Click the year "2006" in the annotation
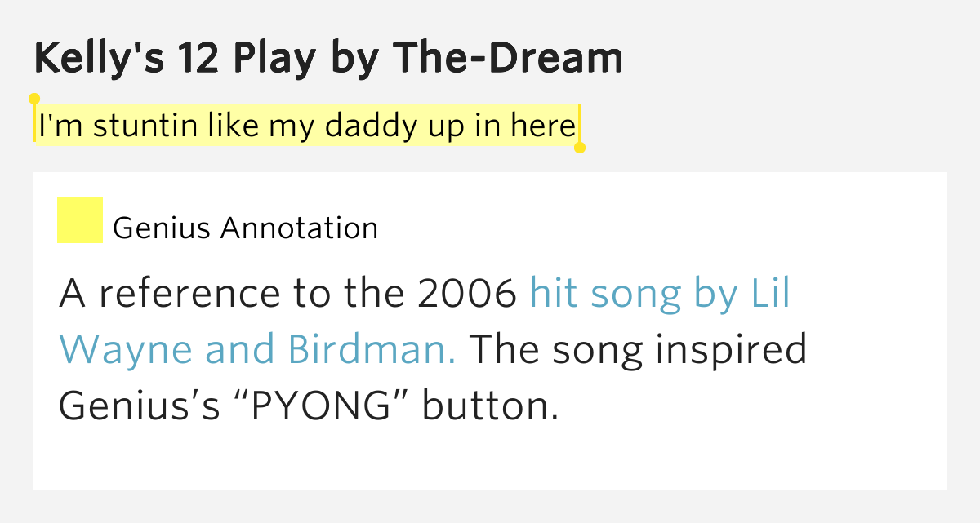This screenshot has width=980, height=523. tap(468, 293)
